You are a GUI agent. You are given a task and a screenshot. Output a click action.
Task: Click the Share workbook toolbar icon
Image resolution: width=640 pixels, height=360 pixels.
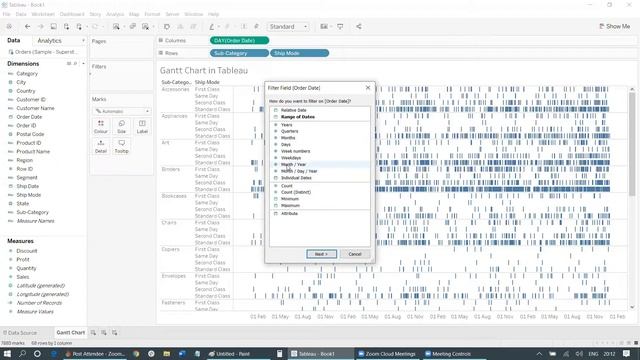(359, 27)
